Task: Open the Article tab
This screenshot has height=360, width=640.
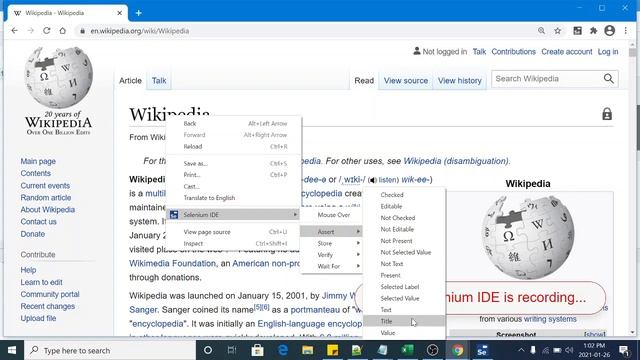Action: pos(130,80)
